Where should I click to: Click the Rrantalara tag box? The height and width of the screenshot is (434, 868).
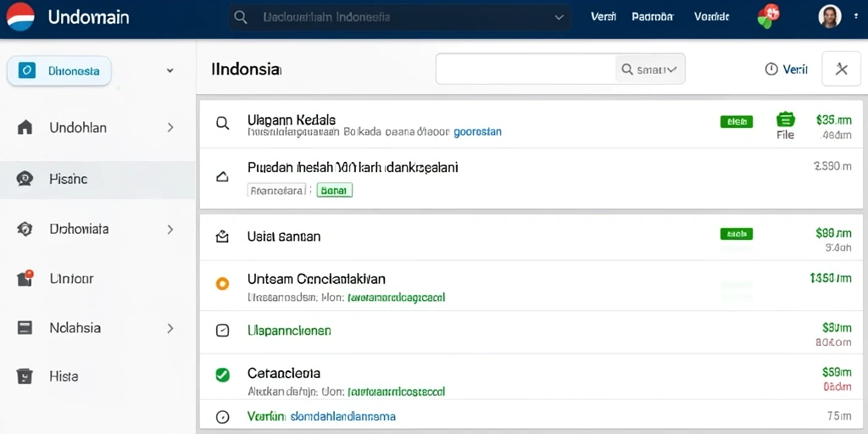(277, 191)
